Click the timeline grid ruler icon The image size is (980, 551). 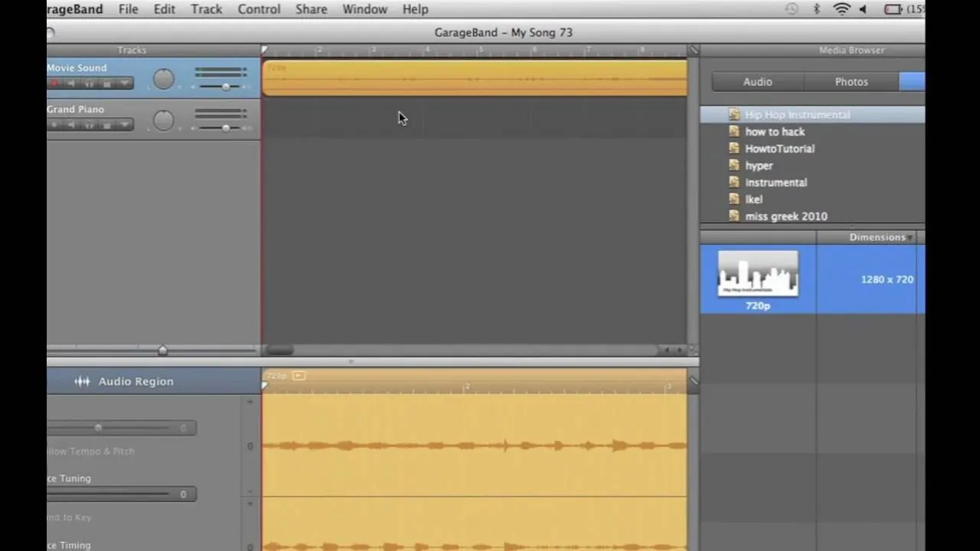coord(693,51)
